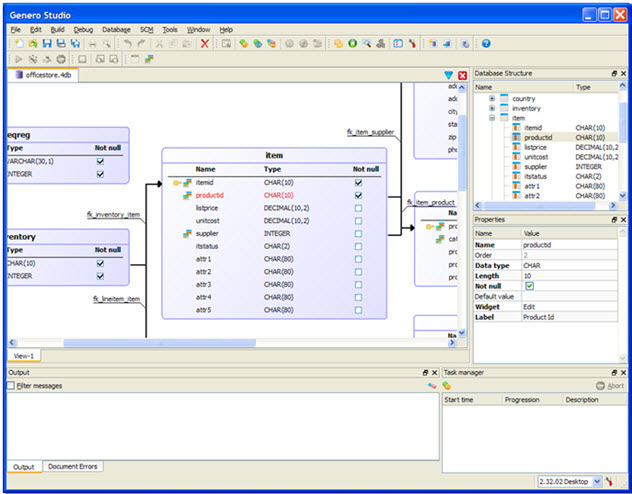
Task: Open the Database menu
Action: 116,30
